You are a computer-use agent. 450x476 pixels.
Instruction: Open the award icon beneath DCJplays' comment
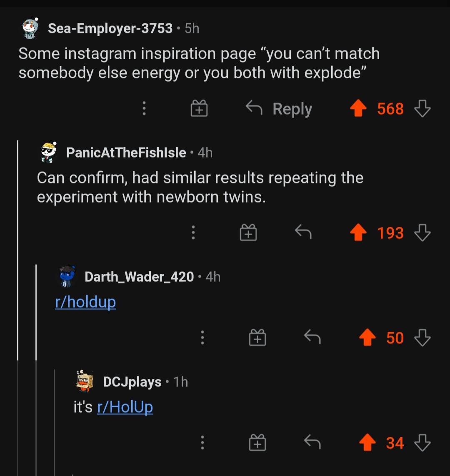257,443
